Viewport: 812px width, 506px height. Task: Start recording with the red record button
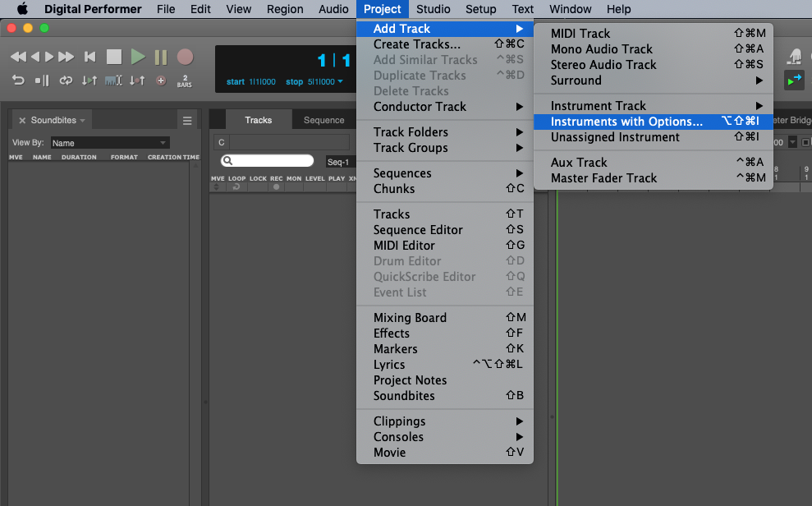point(185,57)
